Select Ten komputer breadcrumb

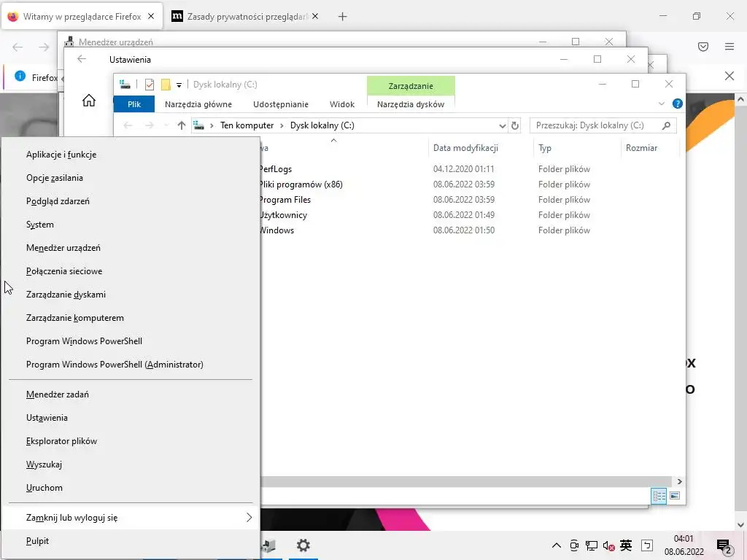(247, 125)
